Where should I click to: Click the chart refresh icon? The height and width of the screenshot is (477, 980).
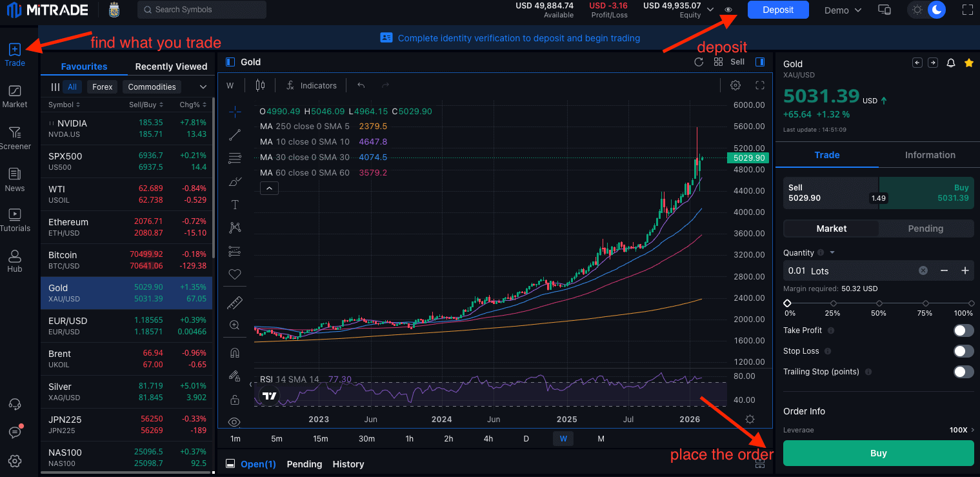pyautogui.click(x=699, y=62)
